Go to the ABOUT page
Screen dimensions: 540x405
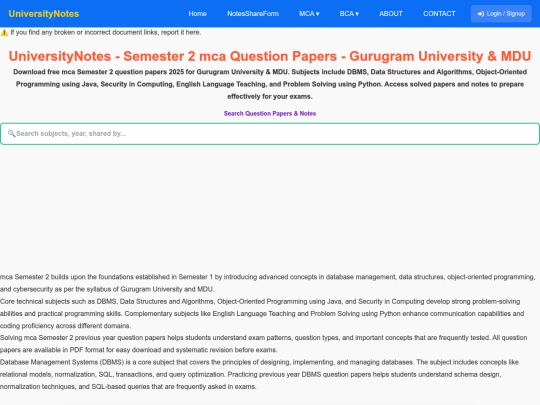click(x=391, y=14)
